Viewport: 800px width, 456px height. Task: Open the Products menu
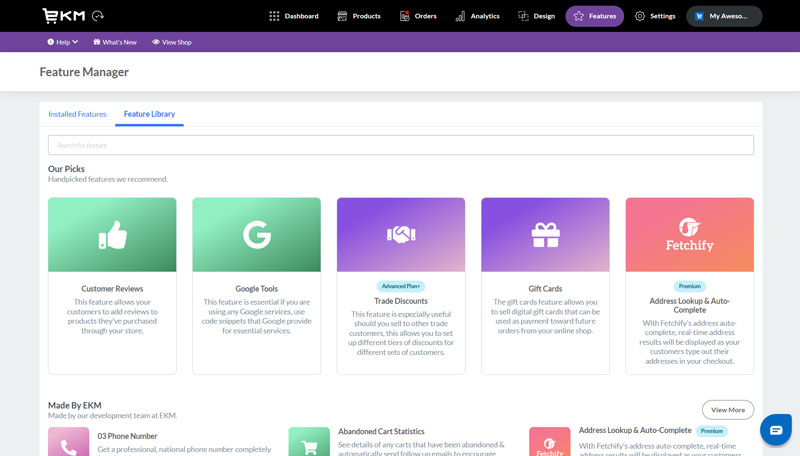[359, 16]
